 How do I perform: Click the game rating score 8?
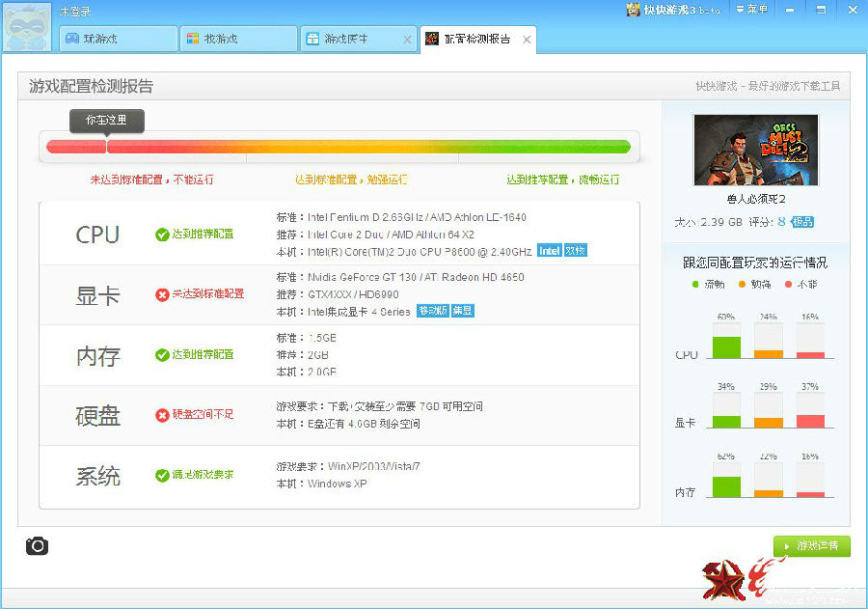781,222
